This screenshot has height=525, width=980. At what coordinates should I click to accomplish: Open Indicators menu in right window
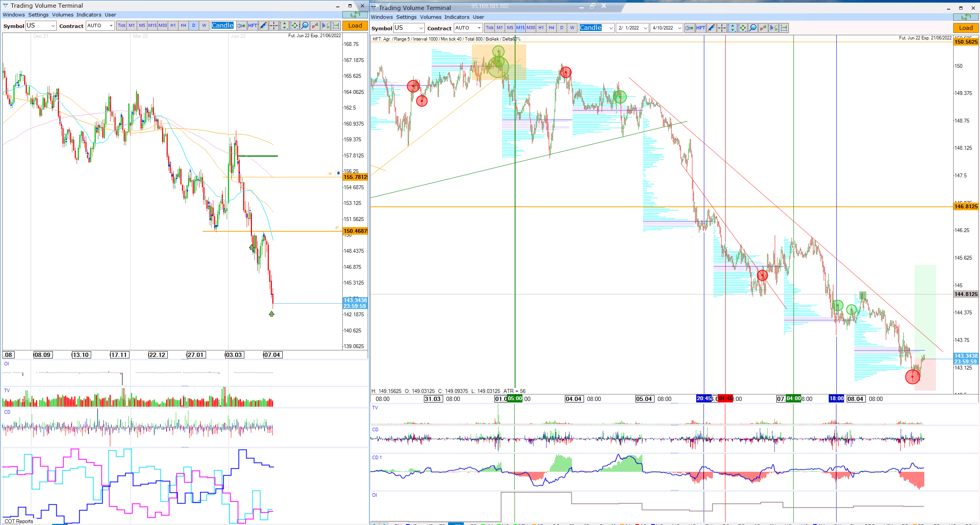click(x=457, y=17)
